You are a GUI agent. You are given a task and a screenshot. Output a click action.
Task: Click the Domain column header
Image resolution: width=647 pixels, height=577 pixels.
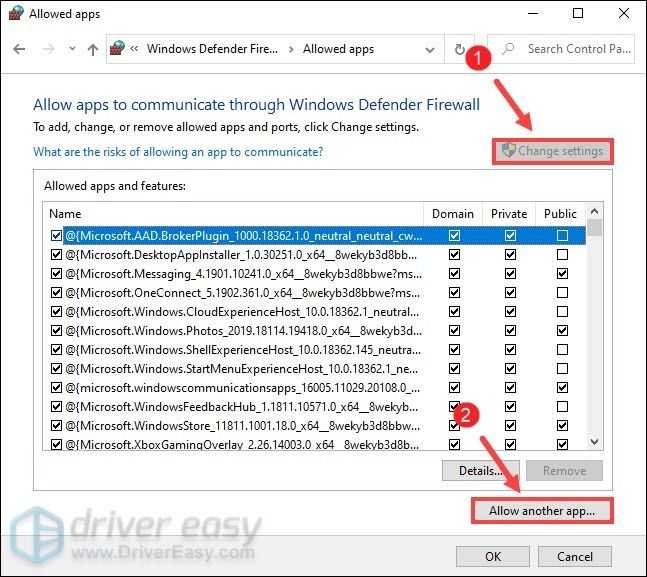point(453,214)
